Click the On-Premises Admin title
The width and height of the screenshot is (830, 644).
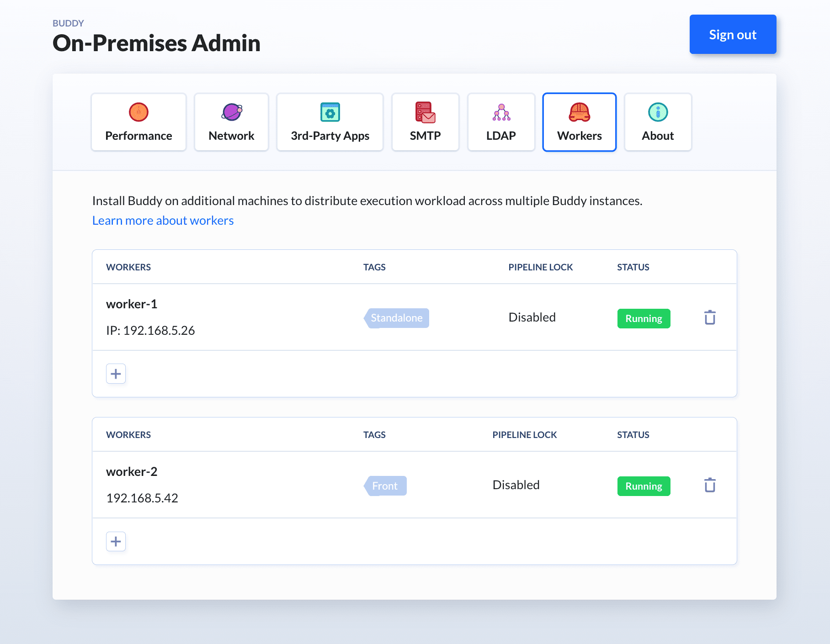tap(156, 43)
